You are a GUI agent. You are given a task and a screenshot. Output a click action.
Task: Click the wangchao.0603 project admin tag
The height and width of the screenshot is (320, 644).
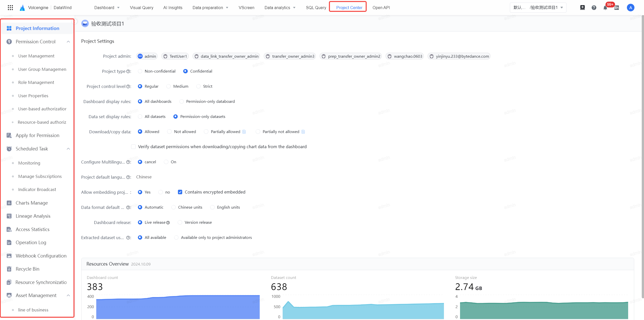point(405,56)
